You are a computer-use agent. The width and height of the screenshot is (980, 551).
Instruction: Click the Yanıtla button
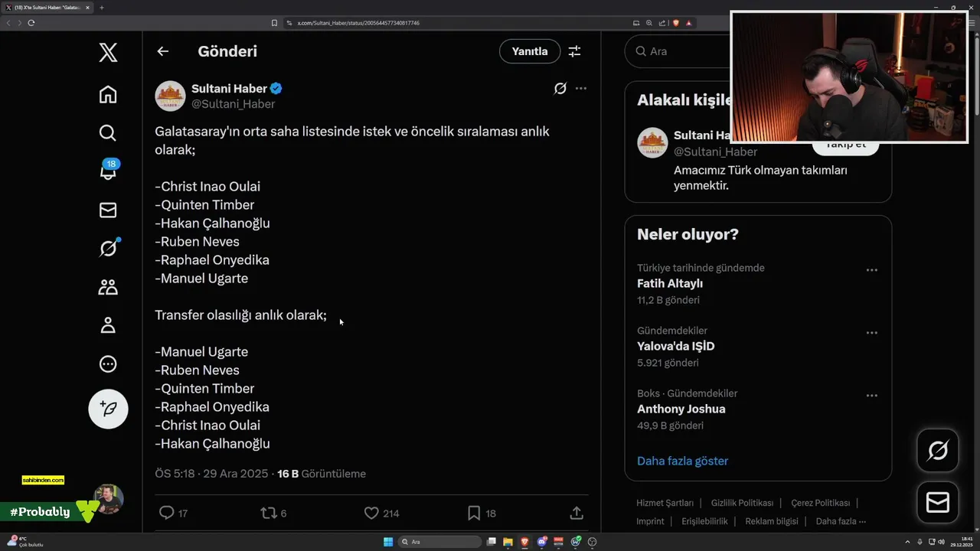click(x=530, y=51)
